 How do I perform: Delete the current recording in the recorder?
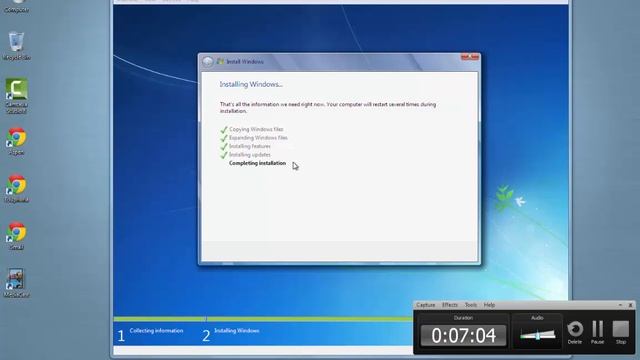click(x=575, y=332)
